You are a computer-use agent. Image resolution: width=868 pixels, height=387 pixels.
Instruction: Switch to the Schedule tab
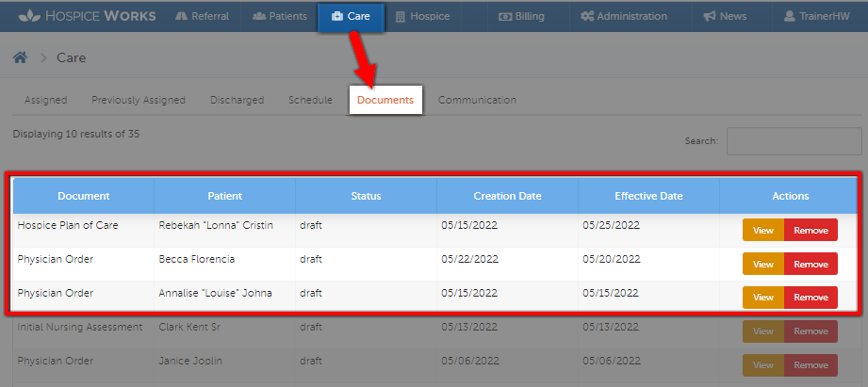tap(311, 100)
